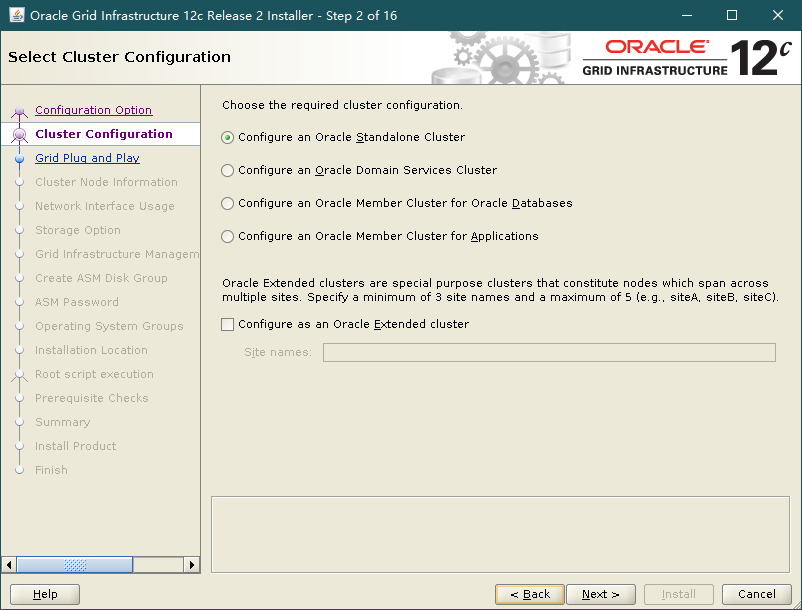Click the Help button
The height and width of the screenshot is (610, 802).
45,594
